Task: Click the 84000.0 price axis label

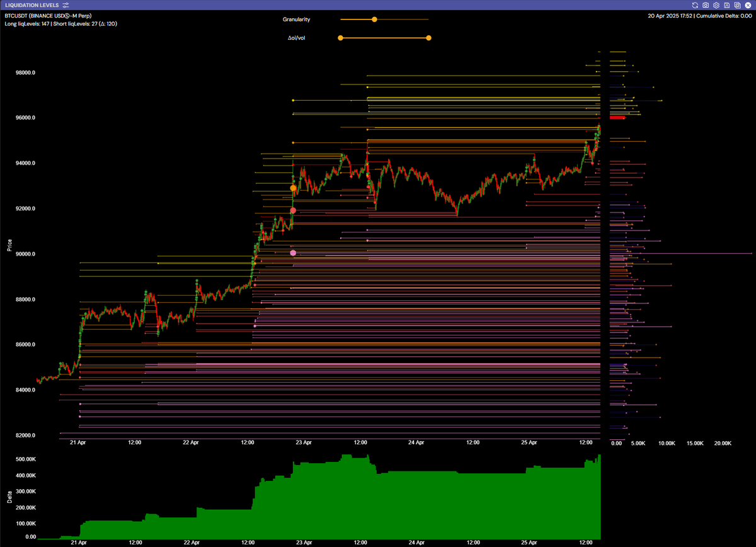Action: point(25,390)
